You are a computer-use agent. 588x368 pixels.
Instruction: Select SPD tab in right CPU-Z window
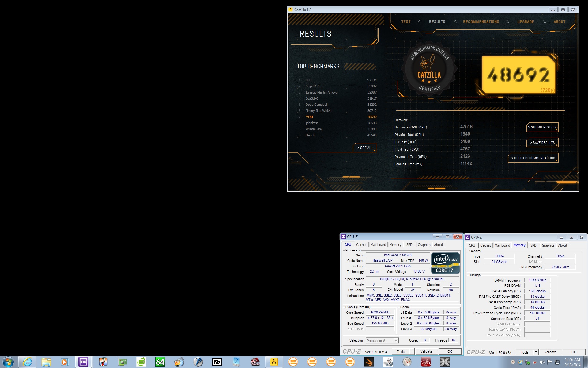(533, 245)
